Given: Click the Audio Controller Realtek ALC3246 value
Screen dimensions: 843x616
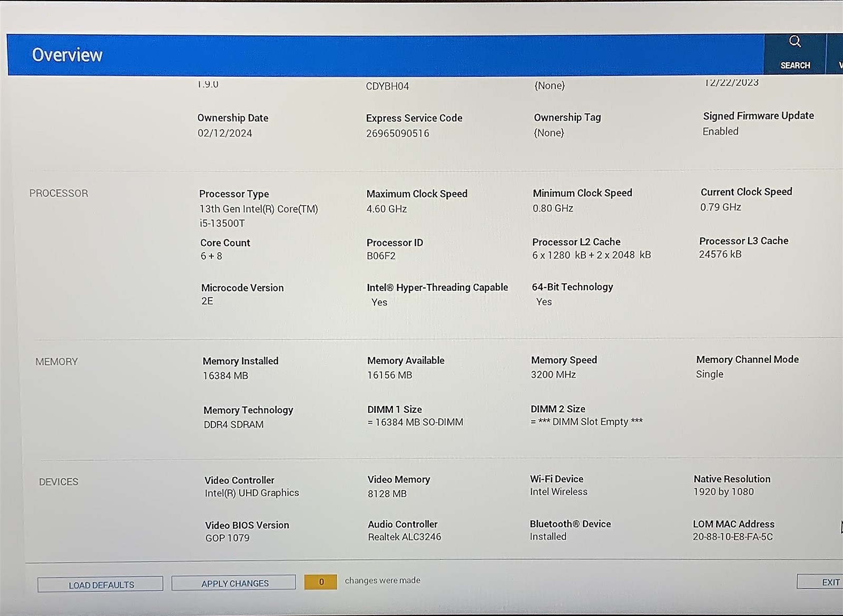Looking at the screenshot, I should [404, 537].
